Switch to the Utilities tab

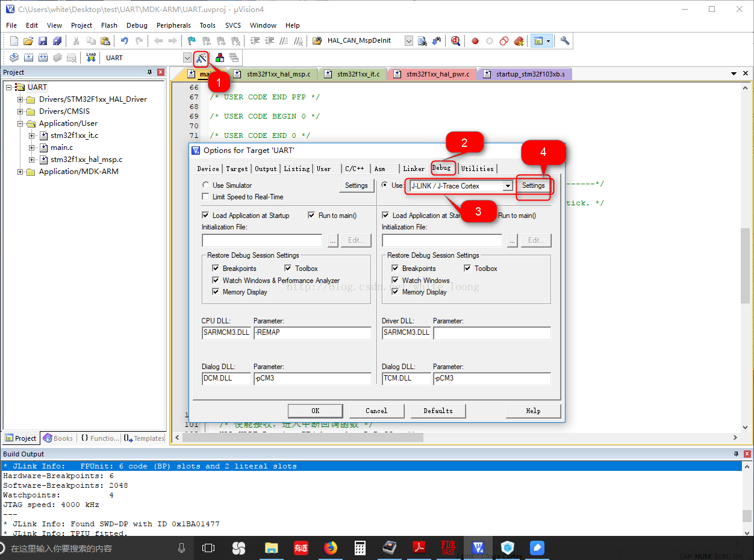477,169
